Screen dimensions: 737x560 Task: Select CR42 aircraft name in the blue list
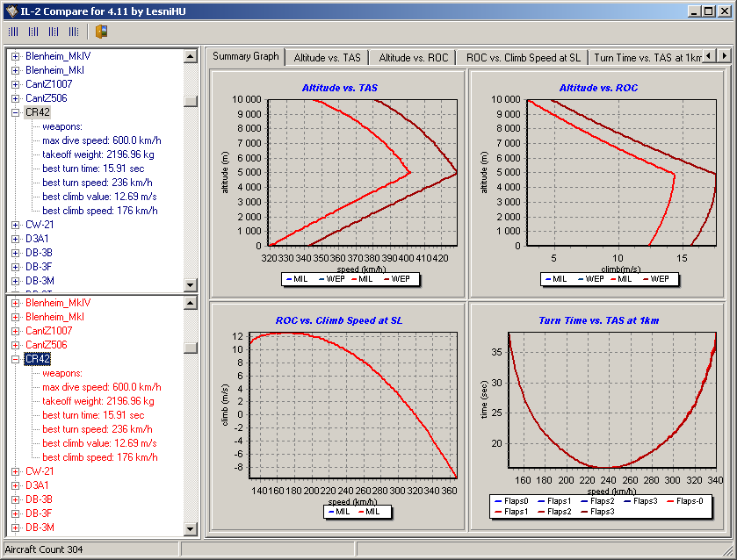[37, 112]
